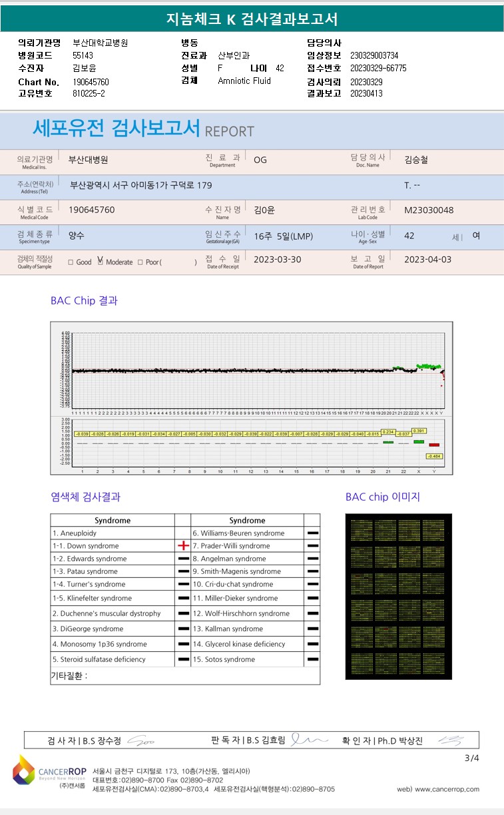
Task: Click the BAC chip image thumbnail
Action: (x=399, y=597)
